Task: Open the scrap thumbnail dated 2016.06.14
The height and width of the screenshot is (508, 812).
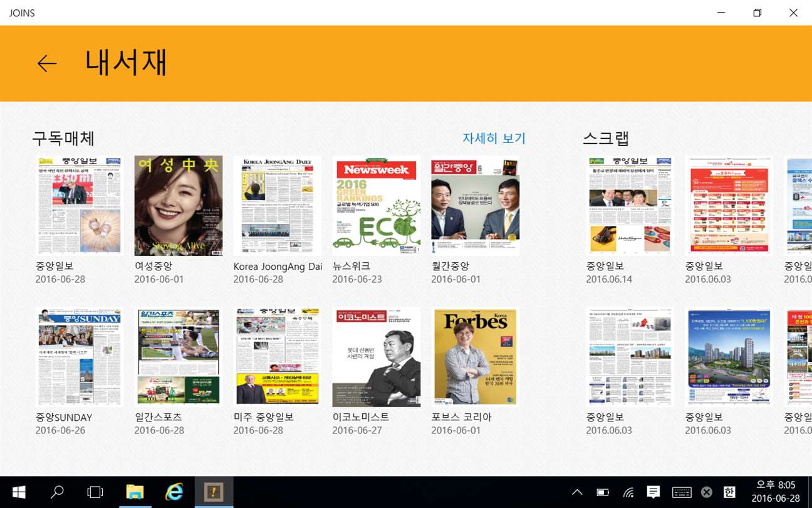Action: pyautogui.click(x=630, y=205)
